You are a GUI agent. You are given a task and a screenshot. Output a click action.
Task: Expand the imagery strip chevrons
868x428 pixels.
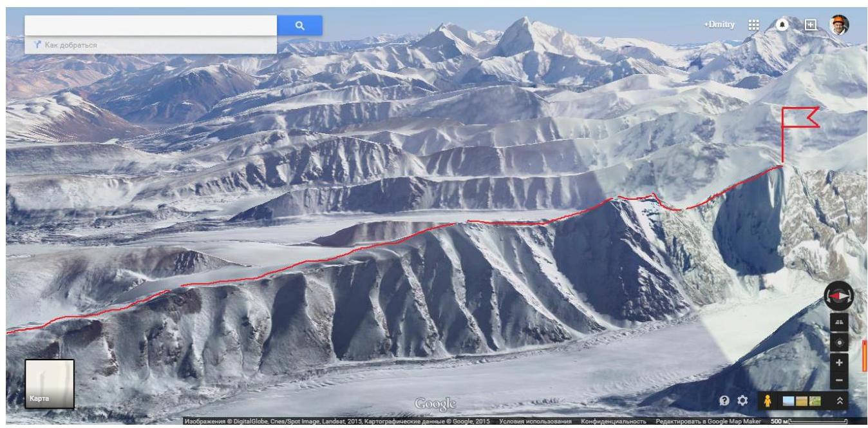tap(839, 401)
